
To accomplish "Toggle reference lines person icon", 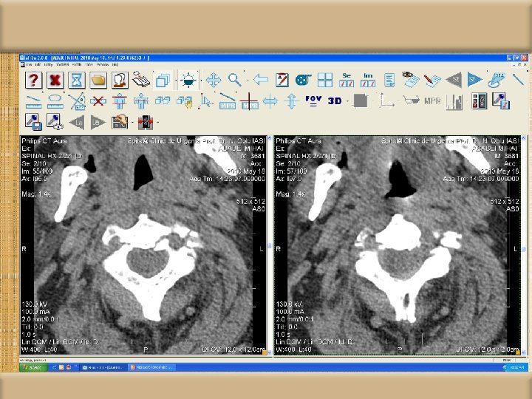I will point(120,101).
